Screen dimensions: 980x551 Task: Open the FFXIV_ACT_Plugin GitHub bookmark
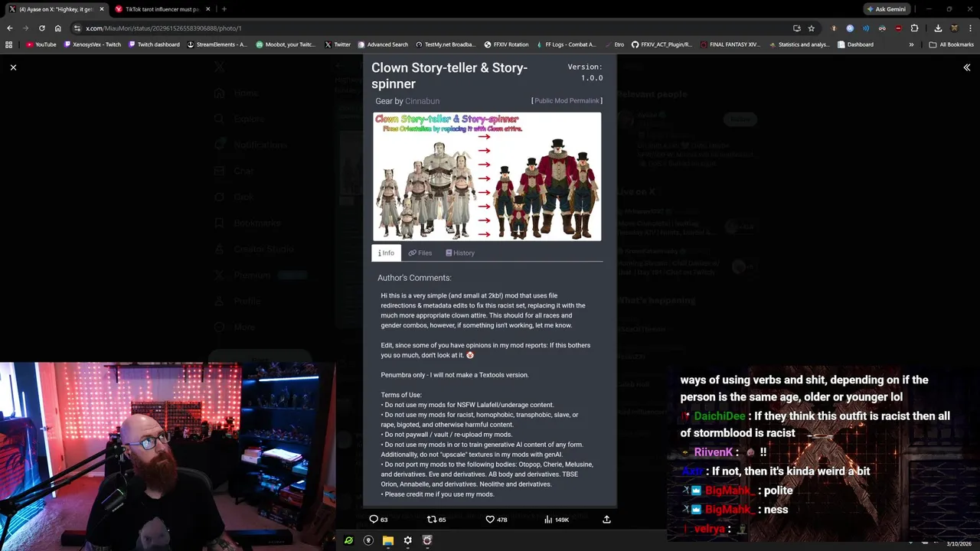coord(661,44)
